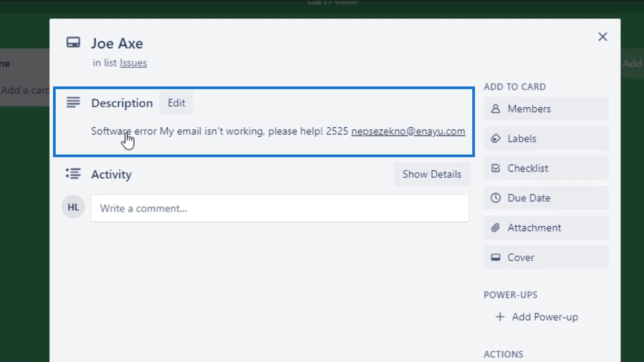Click the Labels tag icon
This screenshot has height=362, width=644.
(x=495, y=138)
